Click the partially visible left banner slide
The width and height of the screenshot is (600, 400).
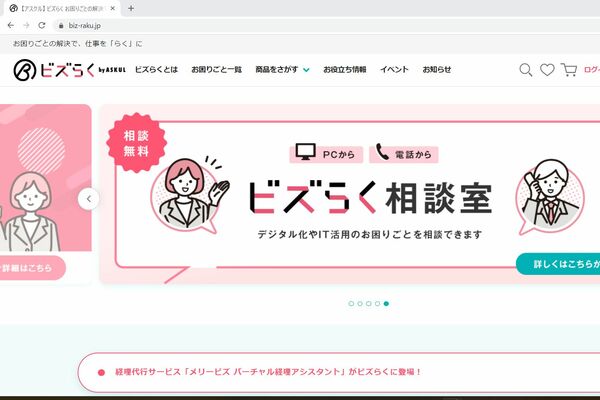pyautogui.click(x=46, y=194)
